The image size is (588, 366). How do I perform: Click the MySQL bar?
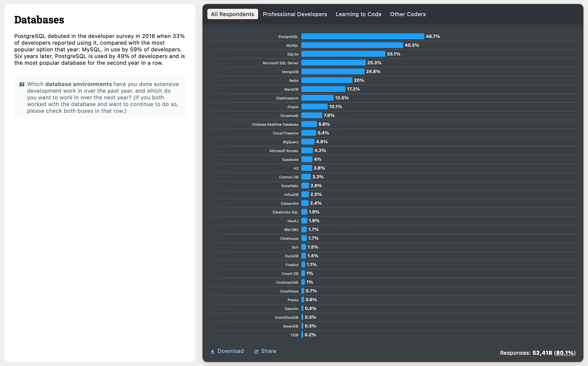click(353, 45)
